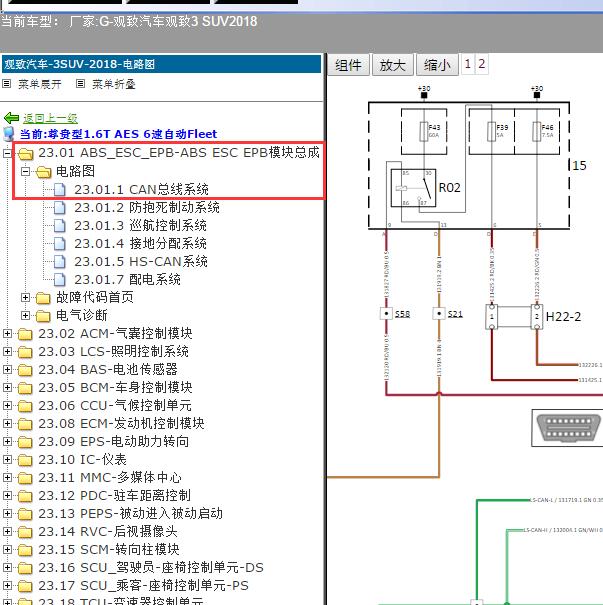Select folder icon of 23.14 RVC-后视摄像头
The height and width of the screenshot is (605, 603).
pyautogui.click(x=25, y=532)
